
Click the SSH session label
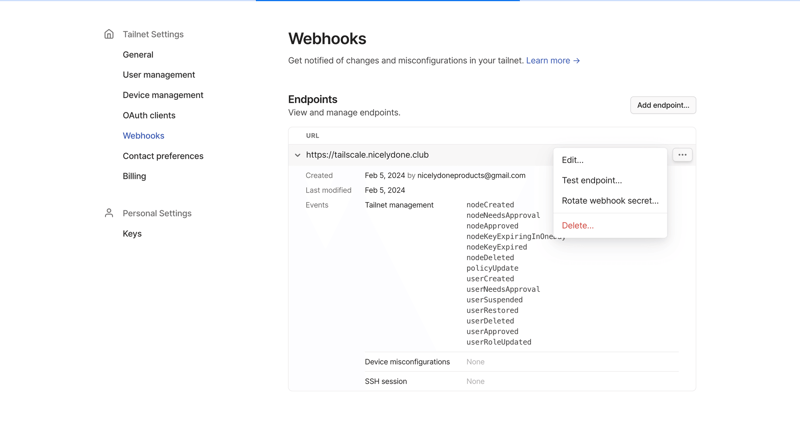(386, 381)
